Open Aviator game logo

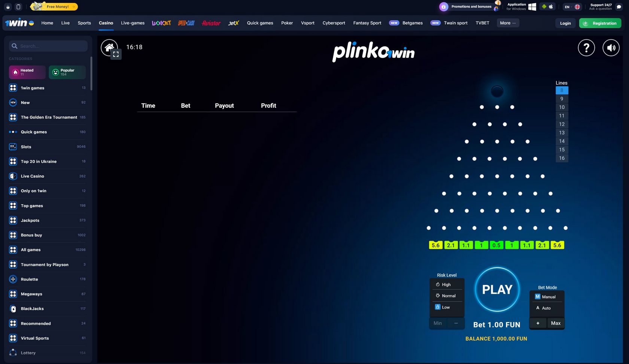click(x=211, y=23)
